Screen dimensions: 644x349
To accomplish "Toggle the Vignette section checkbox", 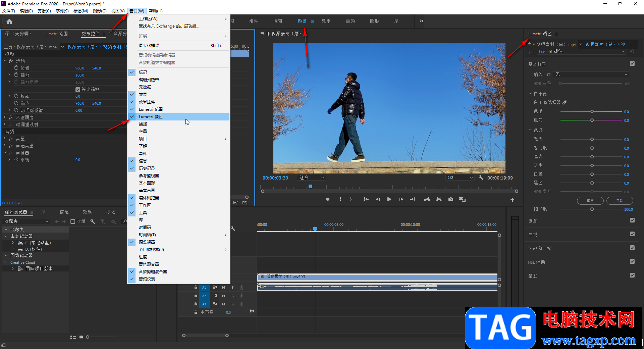I will pos(632,276).
